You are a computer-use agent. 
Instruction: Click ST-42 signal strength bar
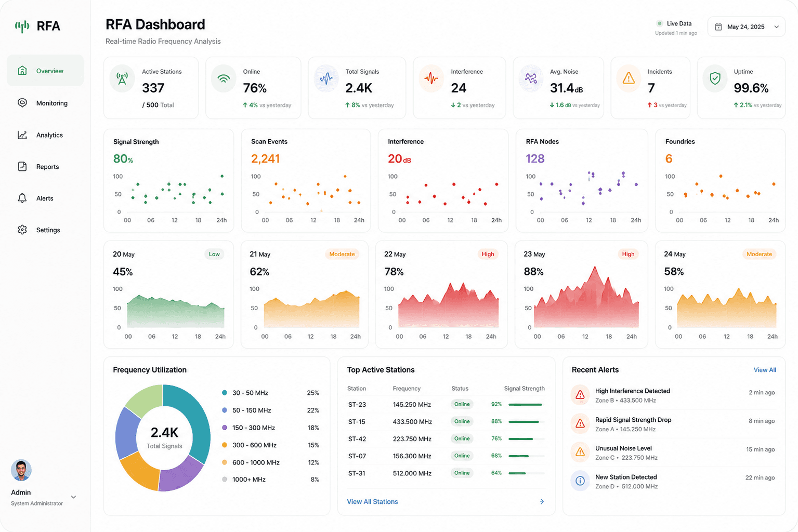click(x=526, y=439)
